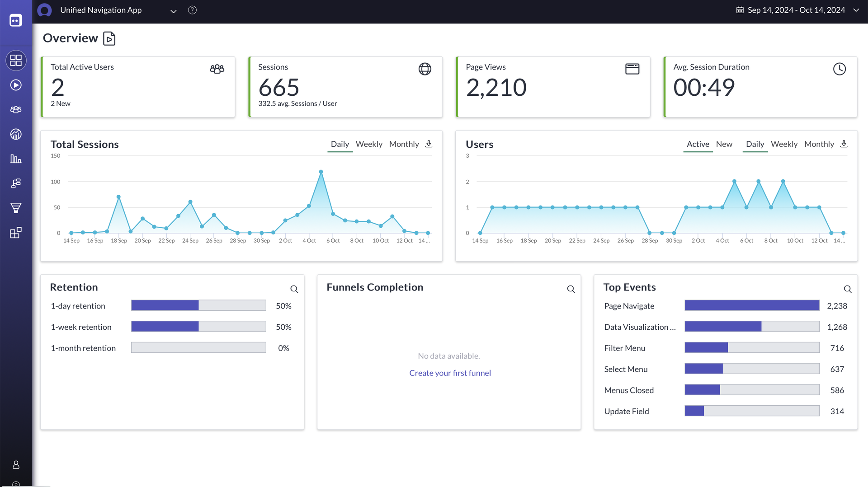Click the 2 New users text
The image size is (868, 487).
[x=61, y=103]
